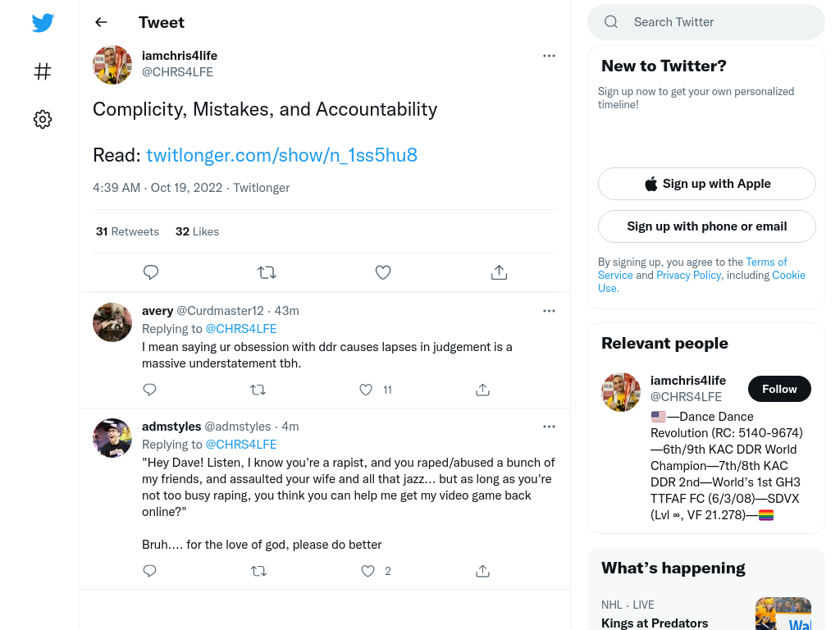Retweet admstyles' reply
Screen dimensions: 840x630
point(258,571)
